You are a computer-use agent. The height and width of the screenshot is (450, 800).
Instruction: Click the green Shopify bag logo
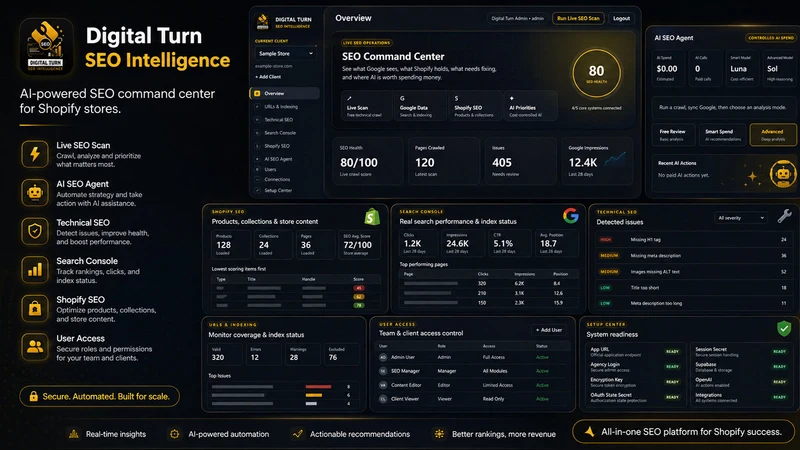coord(372,217)
